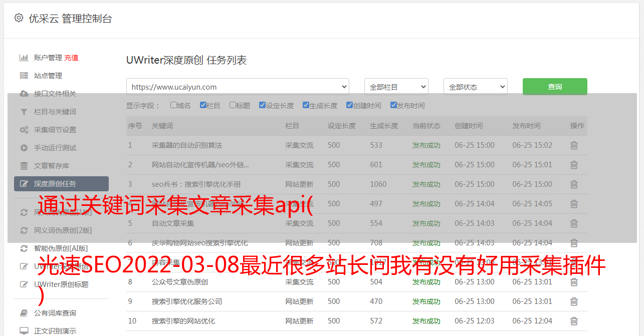Open 正文识别演示 sidebar link

pos(55,331)
